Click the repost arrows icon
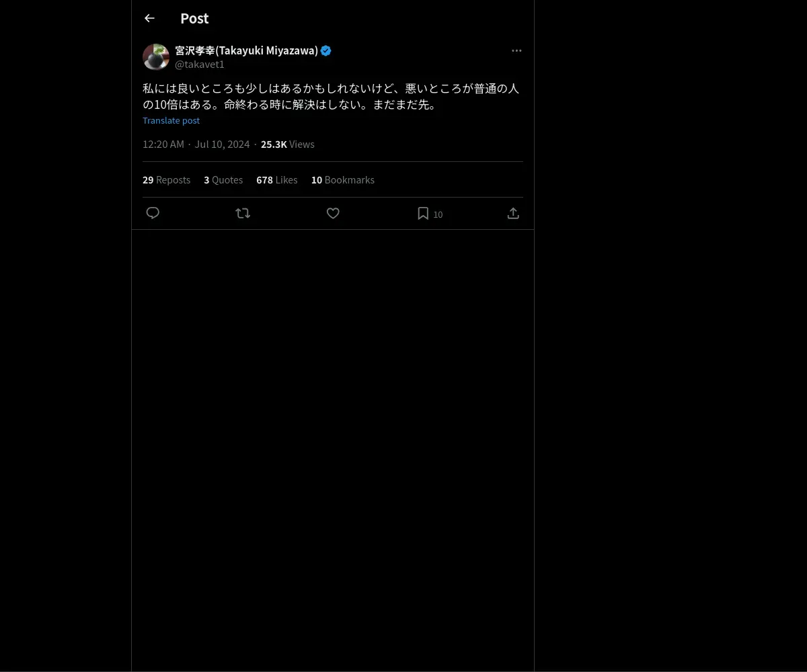This screenshot has width=807, height=672. tap(243, 213)
